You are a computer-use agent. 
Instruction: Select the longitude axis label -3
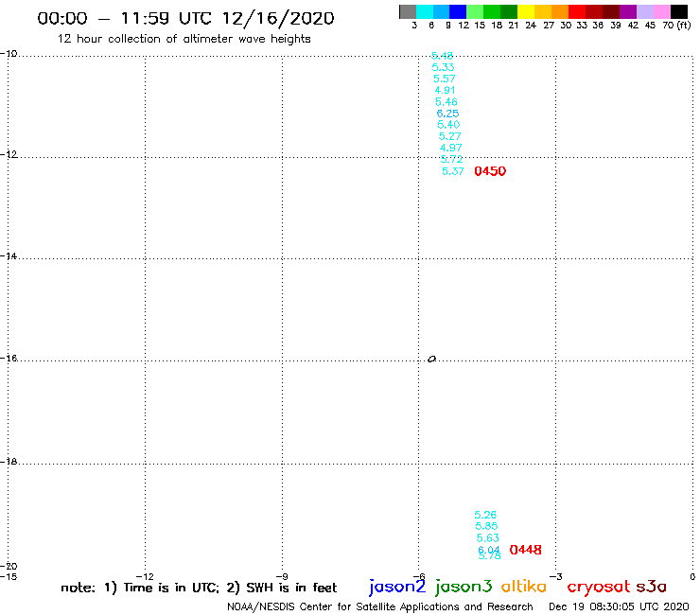556,577
